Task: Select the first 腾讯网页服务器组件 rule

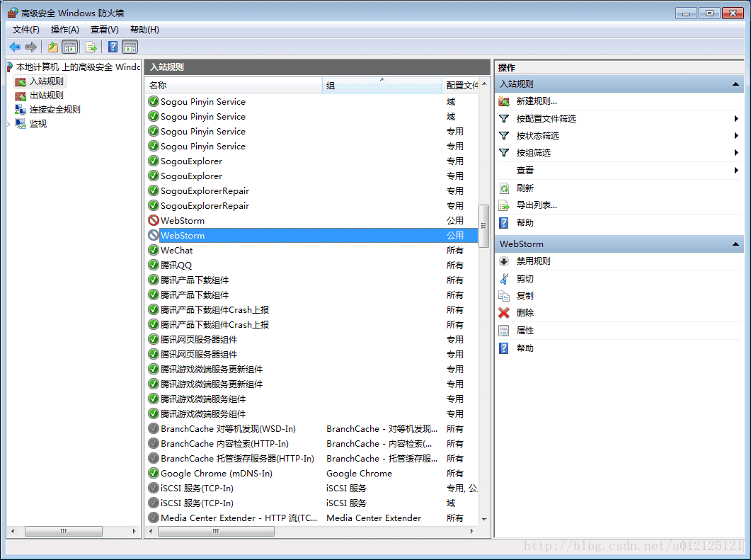Action: point(312,339)
